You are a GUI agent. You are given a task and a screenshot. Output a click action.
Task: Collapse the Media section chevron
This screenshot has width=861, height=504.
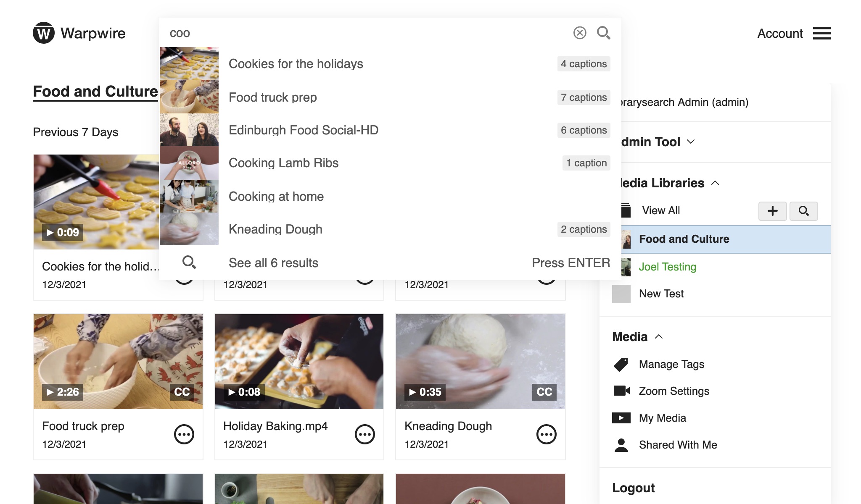point(659,336)
